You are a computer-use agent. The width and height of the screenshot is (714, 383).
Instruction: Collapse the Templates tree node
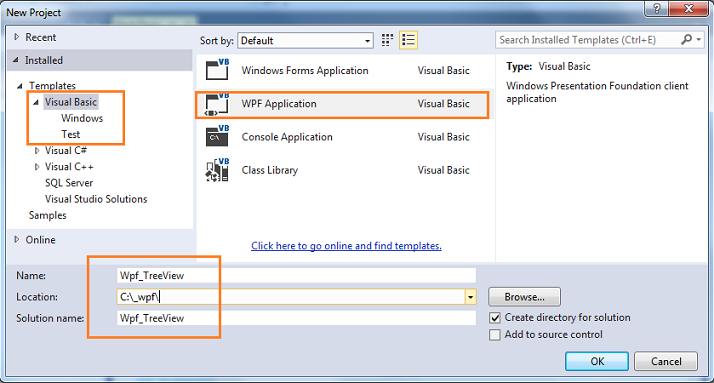tap(20, 86)
